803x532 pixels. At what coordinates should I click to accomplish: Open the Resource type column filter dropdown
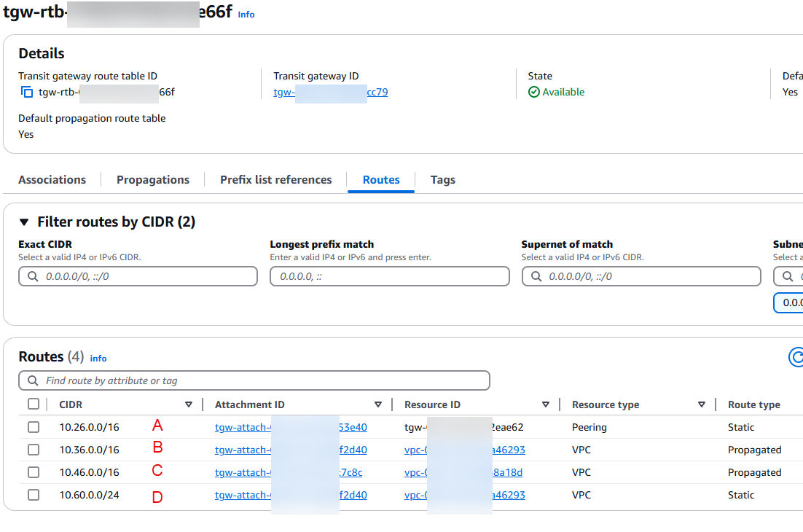point(702,404)
